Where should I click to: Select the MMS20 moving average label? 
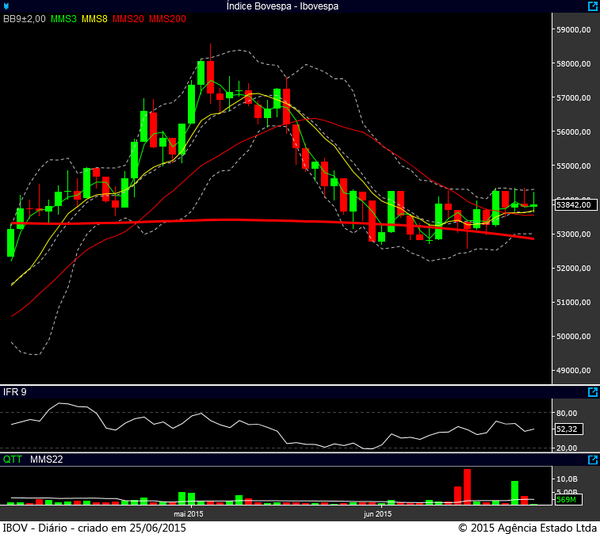point(128,19)
